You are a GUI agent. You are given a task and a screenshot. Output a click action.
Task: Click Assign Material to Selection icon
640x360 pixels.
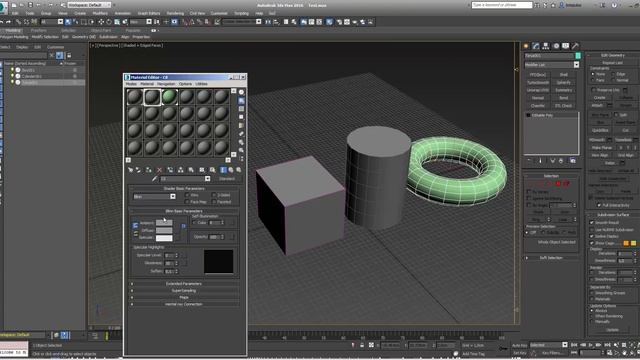pos(149,169)
